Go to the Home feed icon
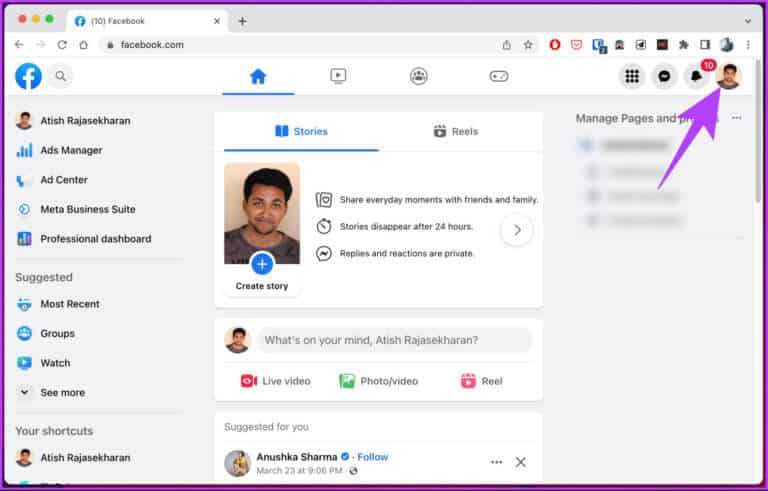The width and height of the screenshot is (768, 491). coord(258,76)
